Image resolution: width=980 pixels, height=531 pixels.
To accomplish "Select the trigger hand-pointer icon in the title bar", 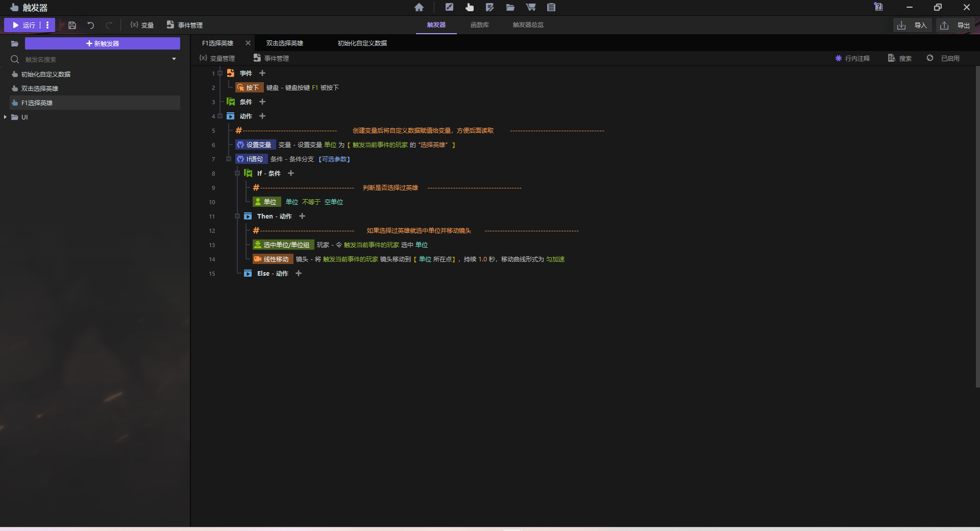I will [x=470, y=7].
